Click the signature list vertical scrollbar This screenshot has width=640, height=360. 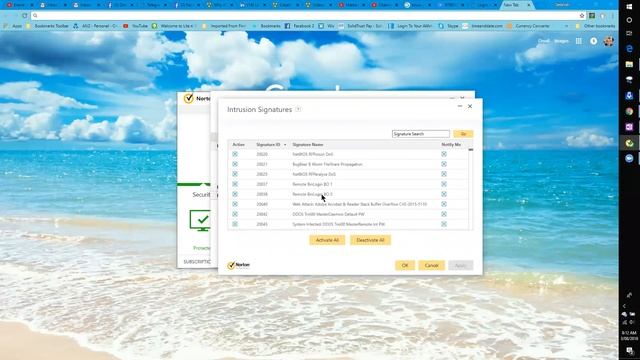pos(471,189)
